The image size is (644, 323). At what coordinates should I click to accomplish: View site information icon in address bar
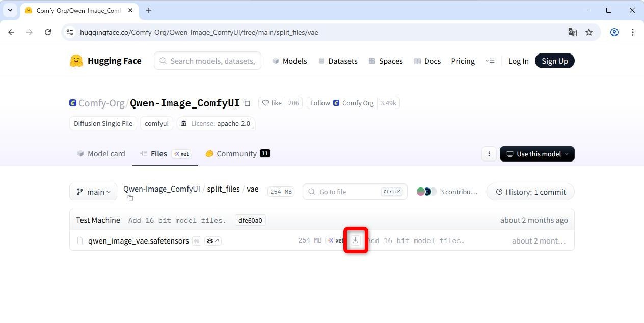tap(70, 32)
